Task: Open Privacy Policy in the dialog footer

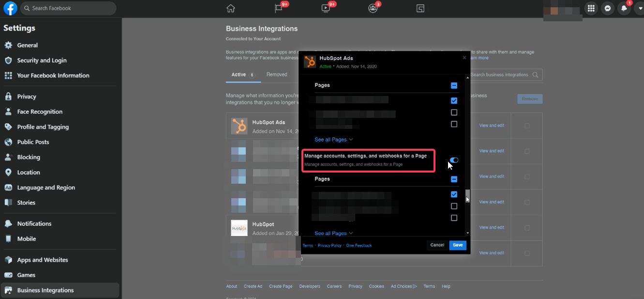Action: 329,246
